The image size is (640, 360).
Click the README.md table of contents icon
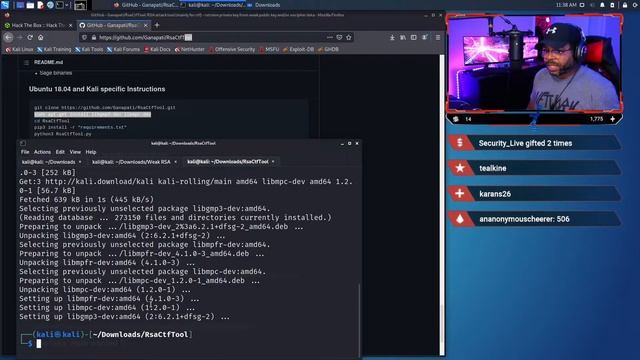point(26,62)
